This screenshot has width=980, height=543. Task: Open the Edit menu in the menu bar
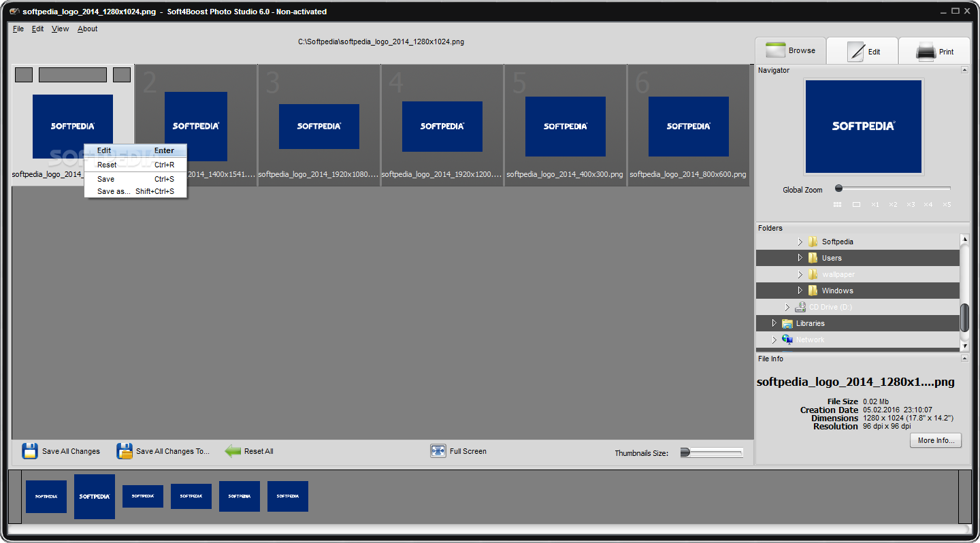tap(38, 29)
